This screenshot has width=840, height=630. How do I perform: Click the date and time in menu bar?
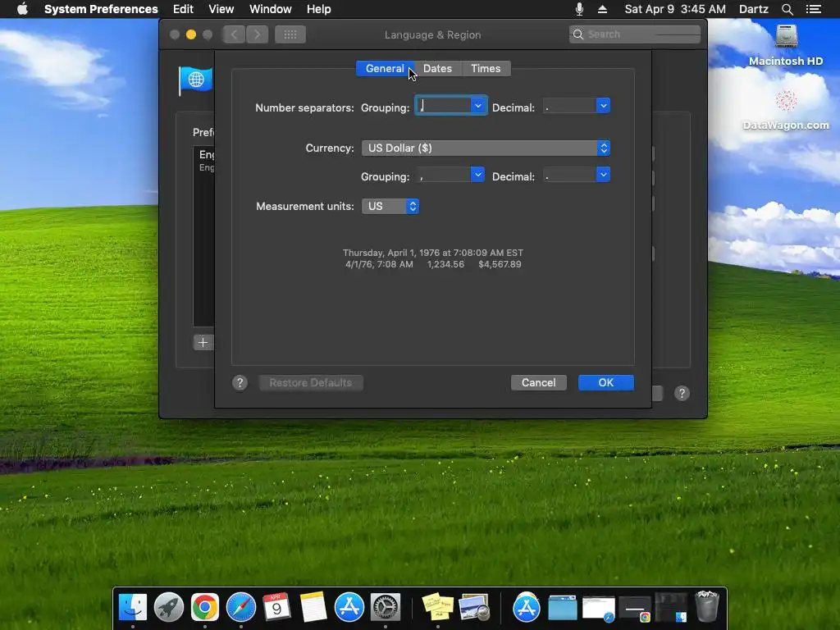(x=675, y=9)
